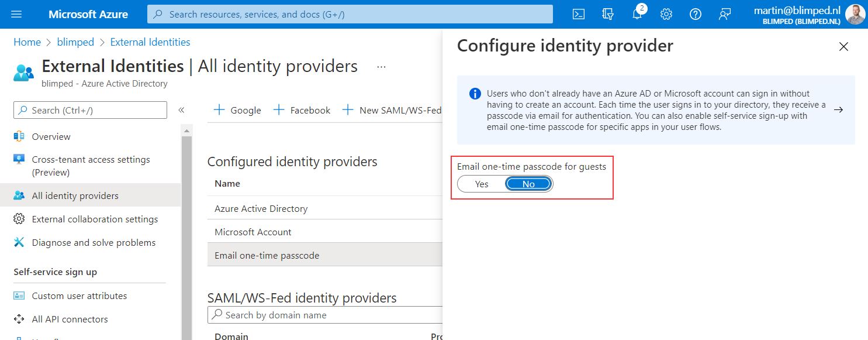This screenshot has height=340, width=868.
Task: Click the plus icon beside Google
Action: point(219,110)
